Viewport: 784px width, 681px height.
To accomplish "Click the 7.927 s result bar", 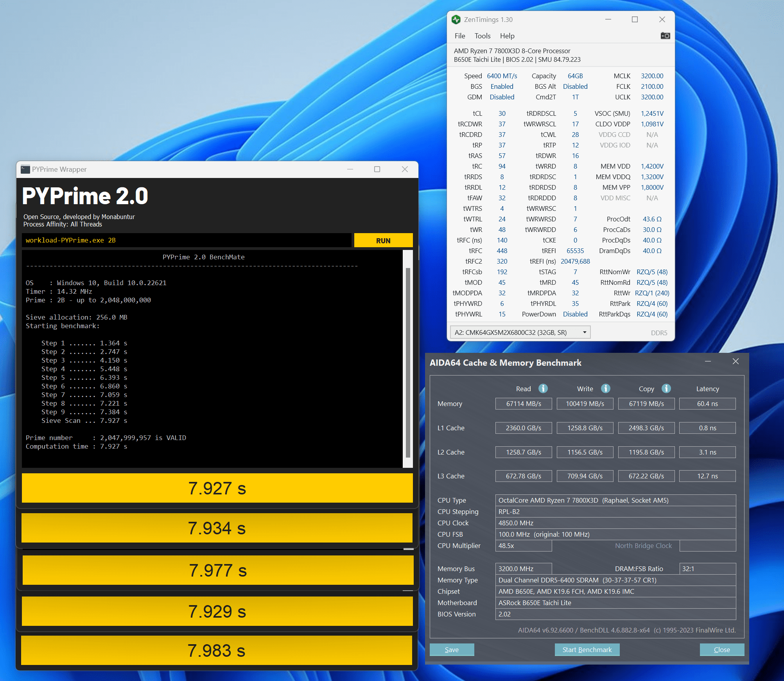I will pyautogui.click(x=217, y=488).
